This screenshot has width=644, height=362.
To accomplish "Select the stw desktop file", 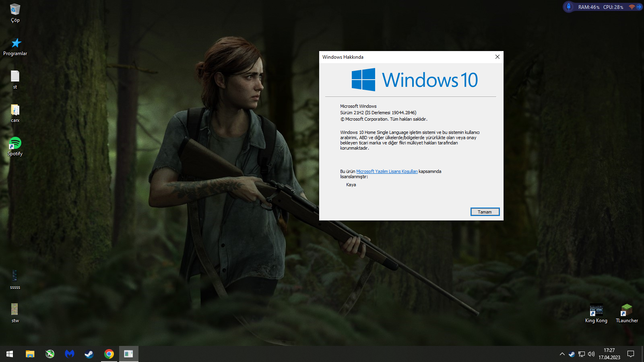I will pyautogui.click(x=15, y=313).
